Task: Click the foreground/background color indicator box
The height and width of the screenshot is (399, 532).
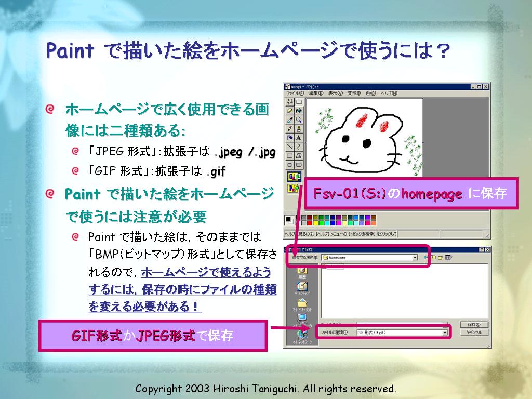Action: (289, 220)
